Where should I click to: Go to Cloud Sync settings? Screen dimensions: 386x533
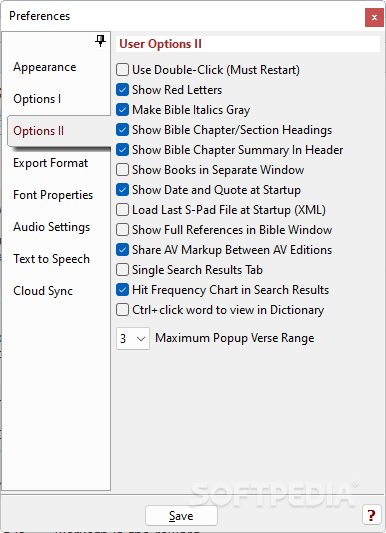(x=43, y=291)
